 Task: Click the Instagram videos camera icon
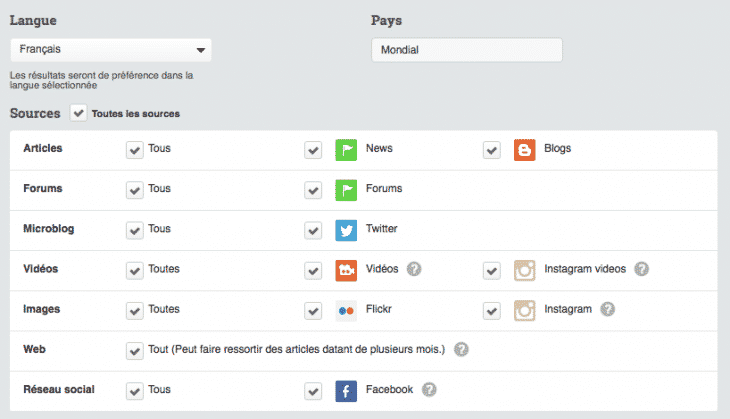click(x=524, y=269)
